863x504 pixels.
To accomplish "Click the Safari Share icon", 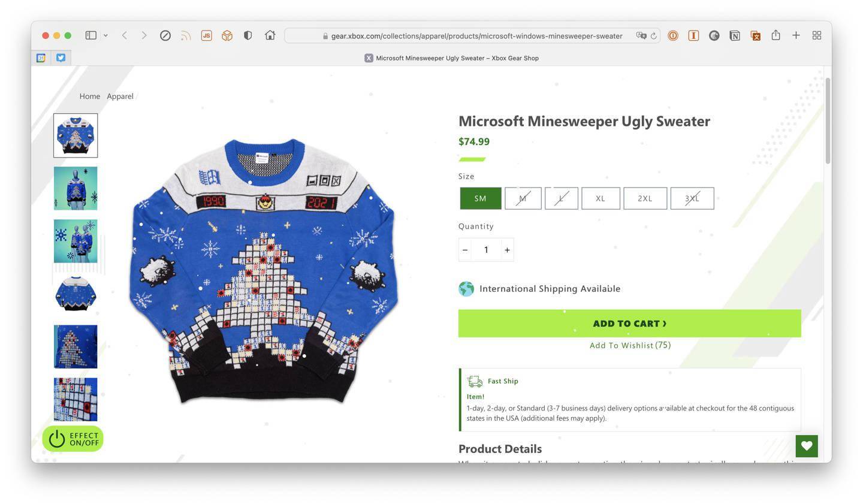I will [x=776, y=35].
